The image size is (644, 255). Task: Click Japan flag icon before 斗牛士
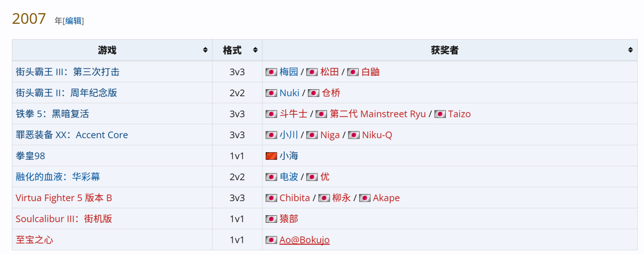tap(271, 114)
